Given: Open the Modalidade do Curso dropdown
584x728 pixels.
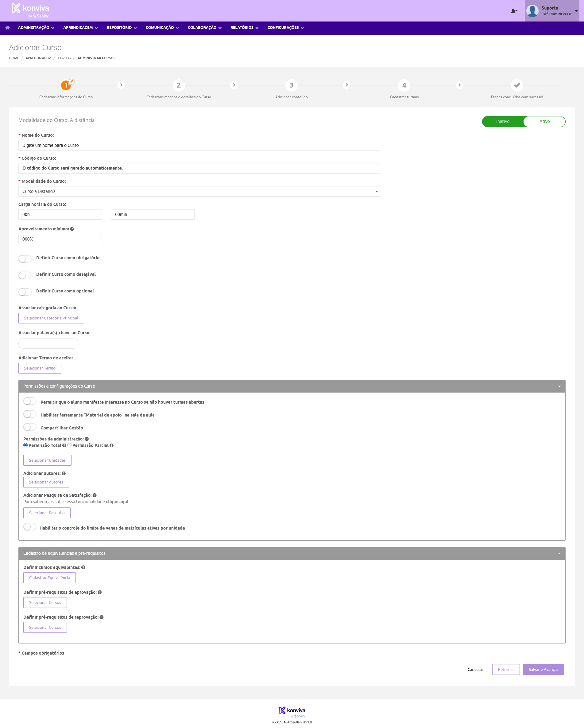Looking at the screenshot, I should pos(199,191).
